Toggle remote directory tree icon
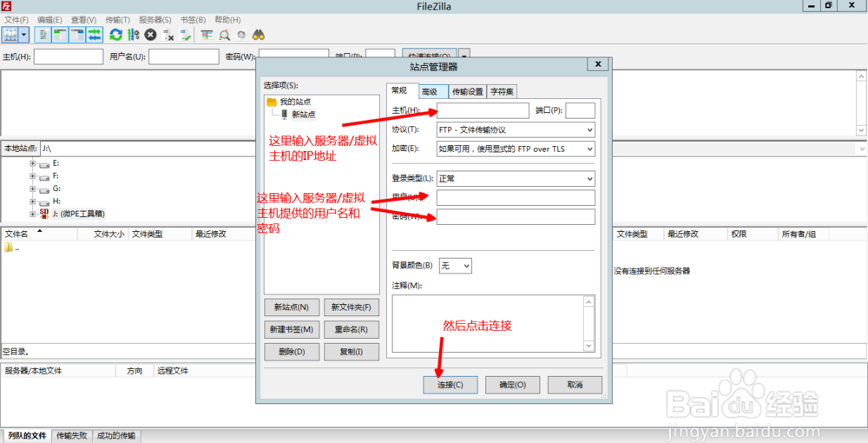 (77, 35)
